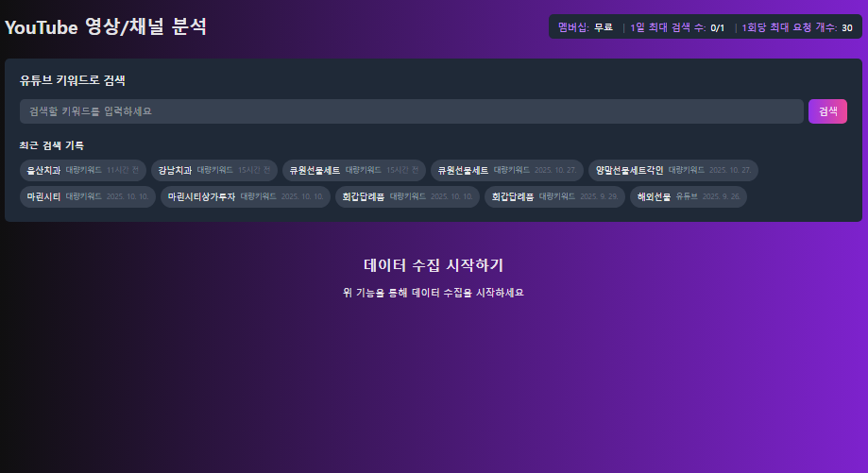Image resolution: width=868 pixels, height=473 pixels.
Task: Select the 명절선물세트각인 history chip
Action: click(672, 171)
